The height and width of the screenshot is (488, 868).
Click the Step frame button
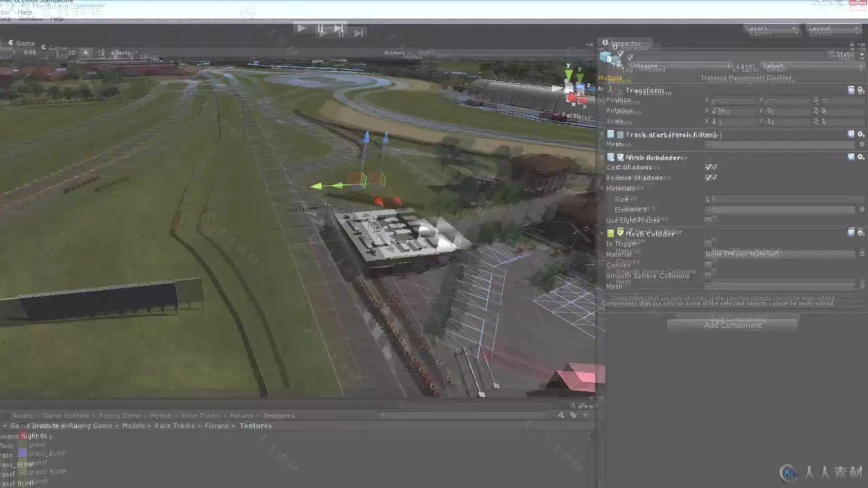click(339, 29)
